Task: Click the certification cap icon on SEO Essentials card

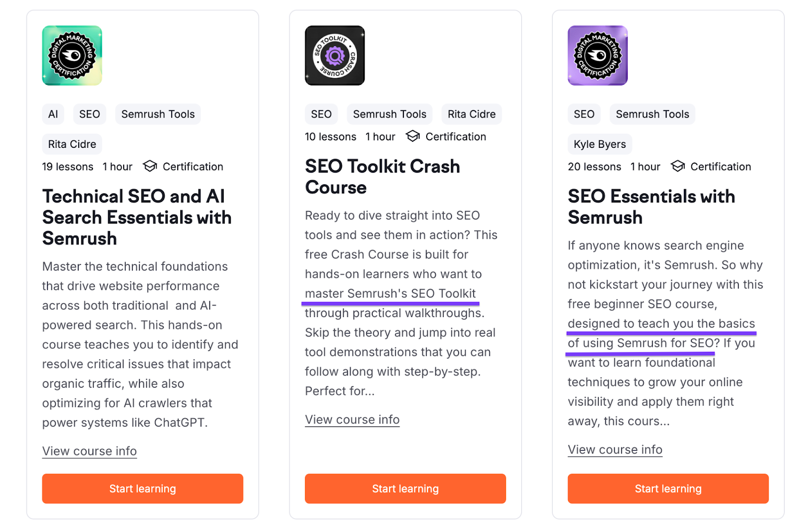Action: pyautogui.click(x=678, y=166)
